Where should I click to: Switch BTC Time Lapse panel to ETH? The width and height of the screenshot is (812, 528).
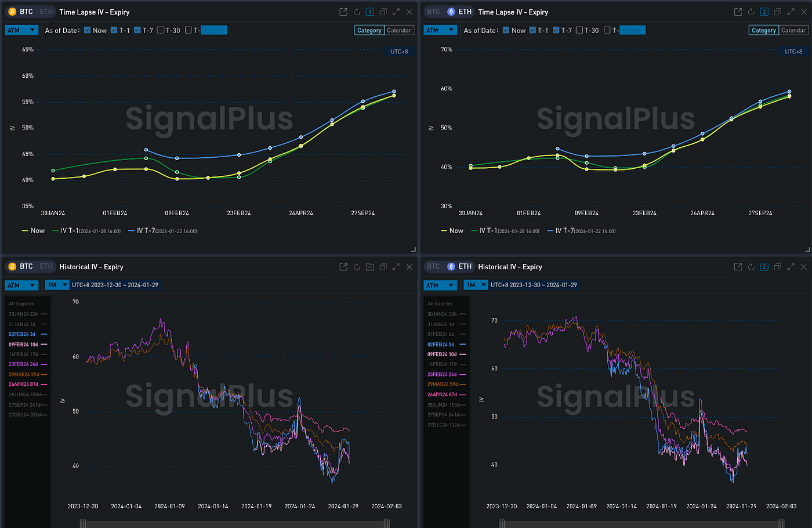(x=46, y=12)
